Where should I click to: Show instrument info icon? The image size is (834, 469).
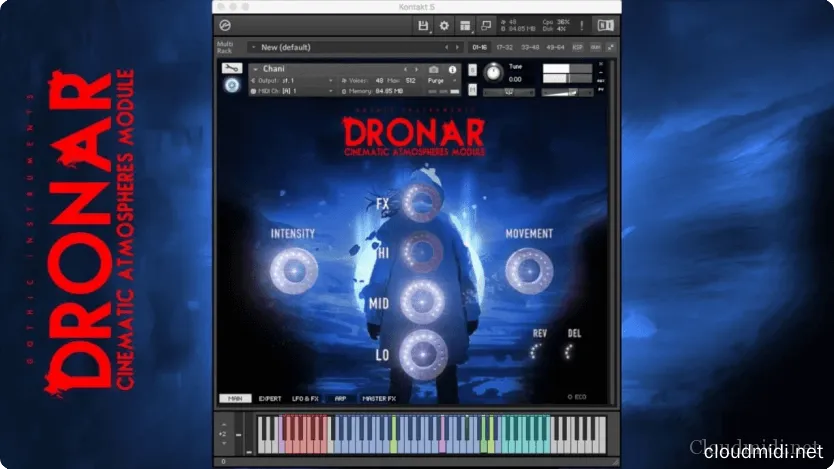pos(453,69)
